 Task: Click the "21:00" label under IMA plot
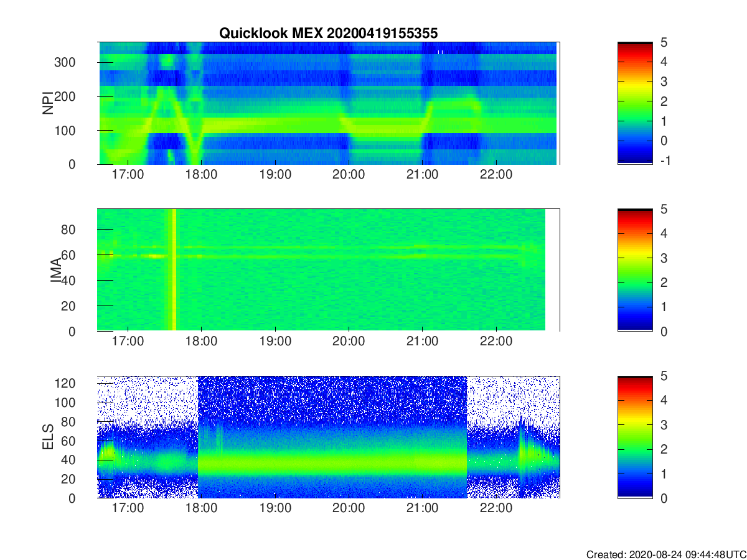click(422, 342)
